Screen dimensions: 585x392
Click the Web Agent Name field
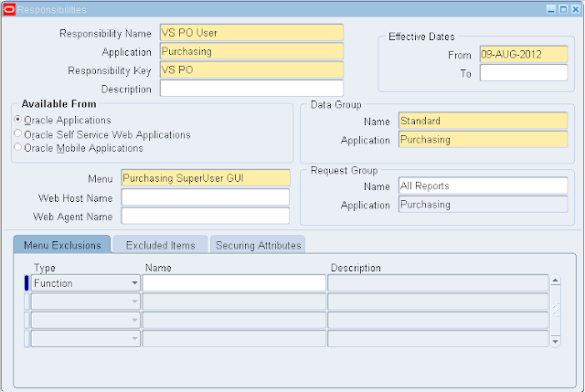pyautogui.click(x=205, y=216)
